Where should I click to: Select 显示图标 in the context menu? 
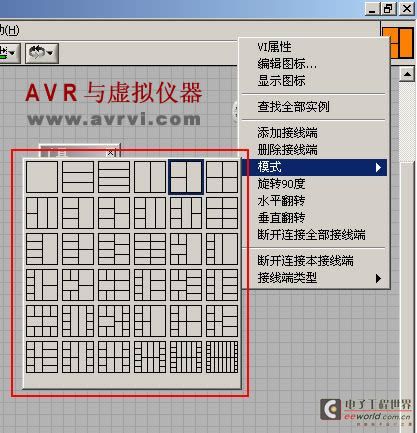pyautogui.click(x=281, y=81)
